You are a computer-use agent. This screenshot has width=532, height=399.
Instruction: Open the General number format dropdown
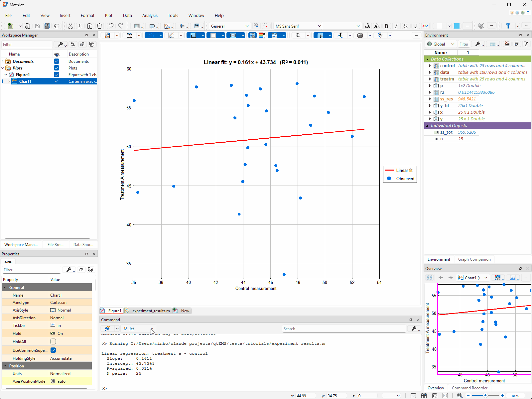click(229, 26)
